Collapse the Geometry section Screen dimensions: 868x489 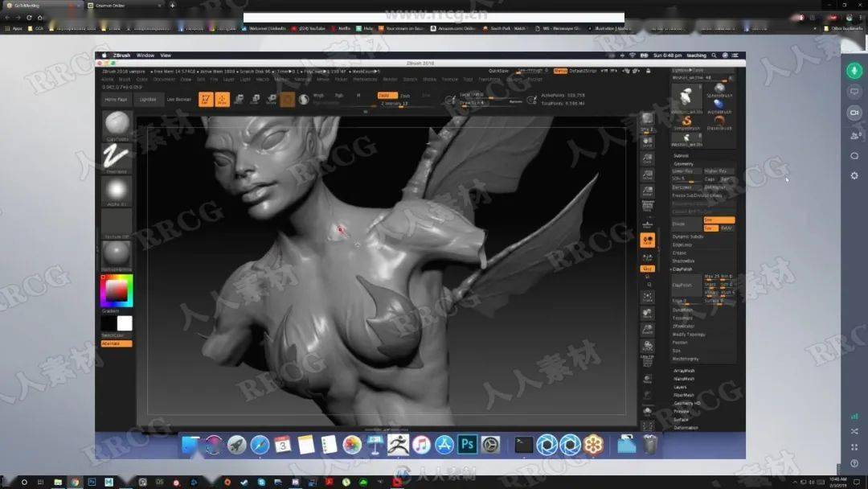pos(684,164)
